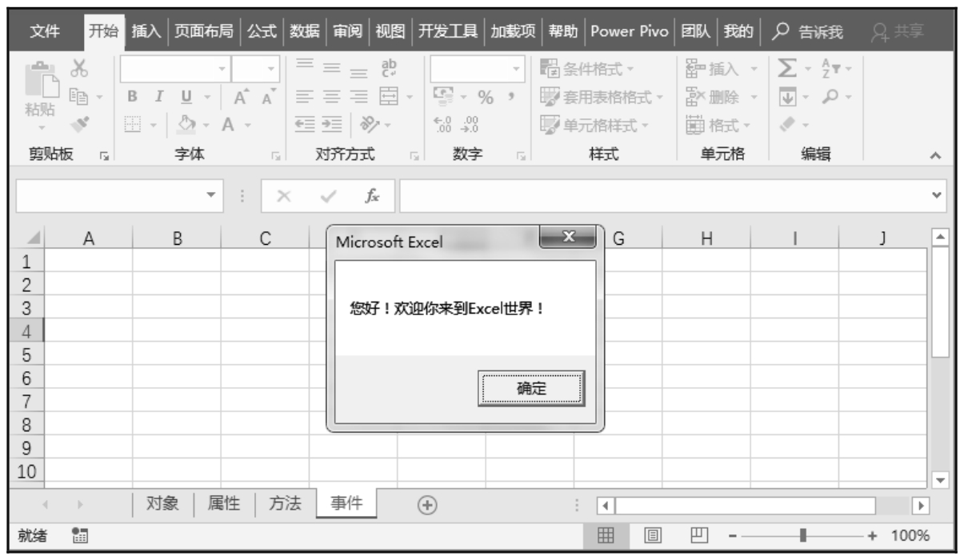964x560 pixels.
Task: Click the cut (scissors) icon in clipboard group
Action: point(80,70)
